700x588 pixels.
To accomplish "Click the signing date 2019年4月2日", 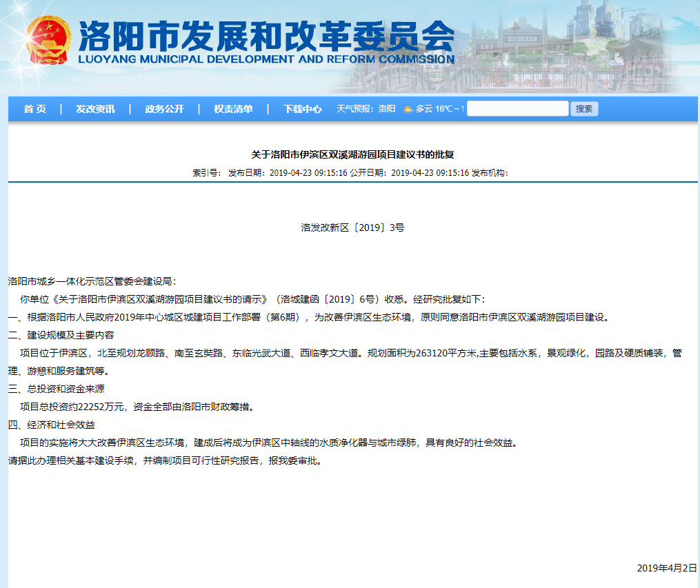I will 667,568.
